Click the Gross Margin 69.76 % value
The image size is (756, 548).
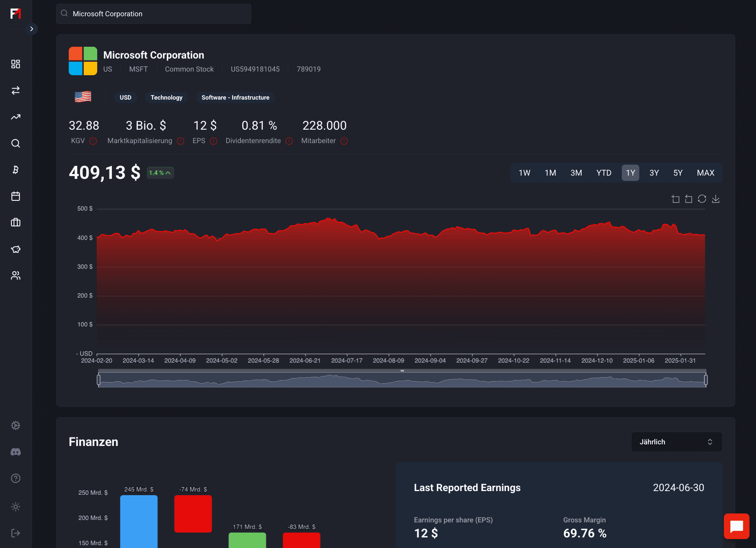coord(585,533)
